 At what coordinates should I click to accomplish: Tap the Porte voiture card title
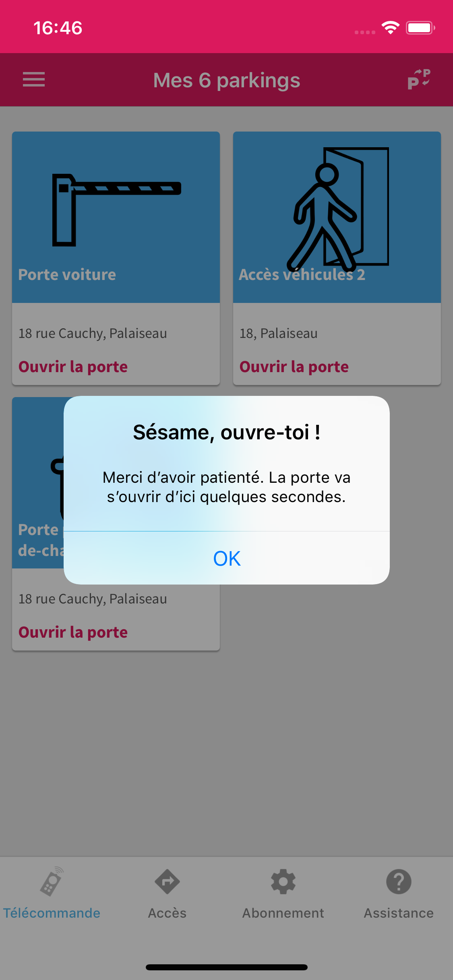67,275
